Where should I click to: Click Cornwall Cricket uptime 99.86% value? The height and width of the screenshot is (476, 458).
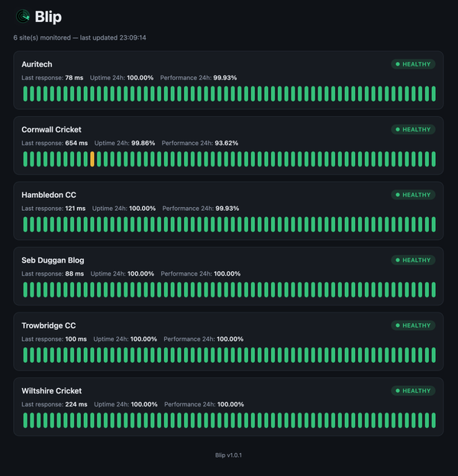coord(144,143)
